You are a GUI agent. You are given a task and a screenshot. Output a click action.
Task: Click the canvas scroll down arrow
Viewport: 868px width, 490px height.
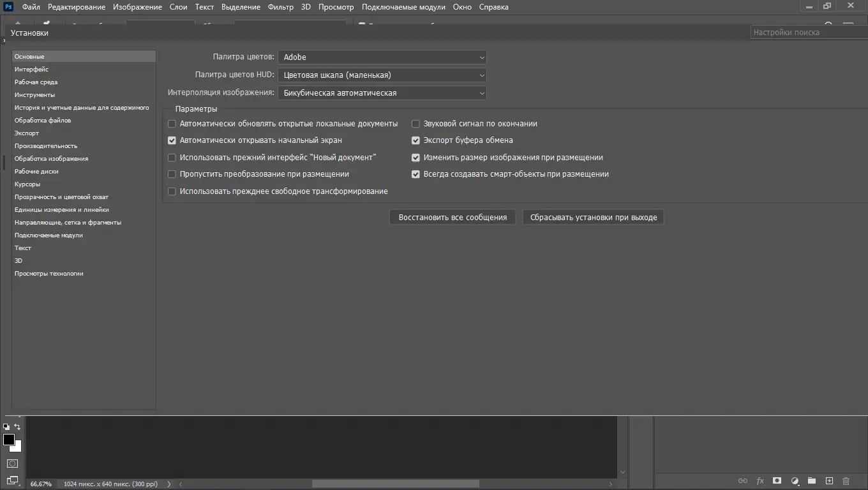point(623,472)
